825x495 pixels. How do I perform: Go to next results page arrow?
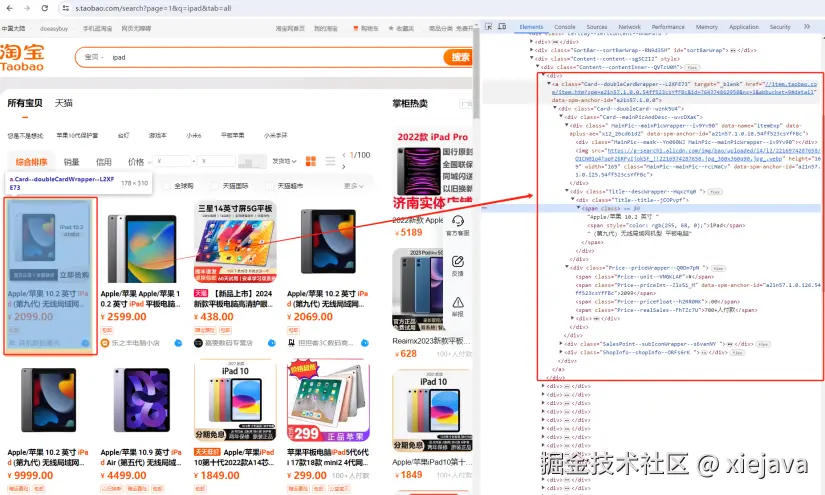point(344,166)
